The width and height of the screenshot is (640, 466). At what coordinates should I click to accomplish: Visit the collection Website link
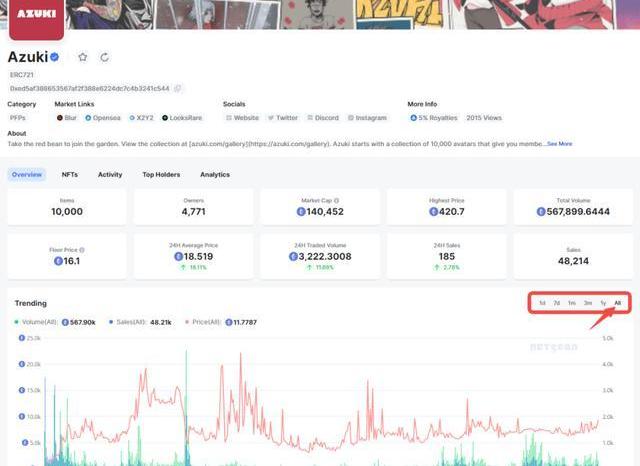point(242,118)
